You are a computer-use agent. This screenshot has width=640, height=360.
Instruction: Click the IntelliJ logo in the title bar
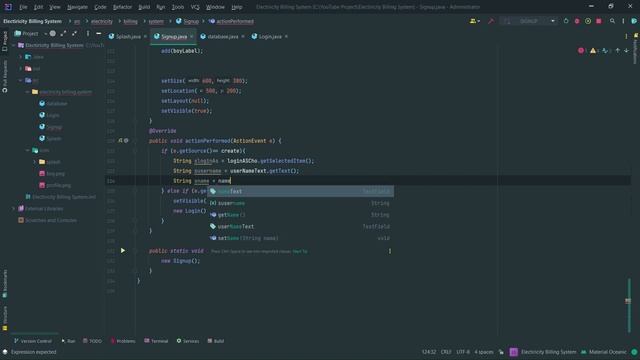pos(8,7)
